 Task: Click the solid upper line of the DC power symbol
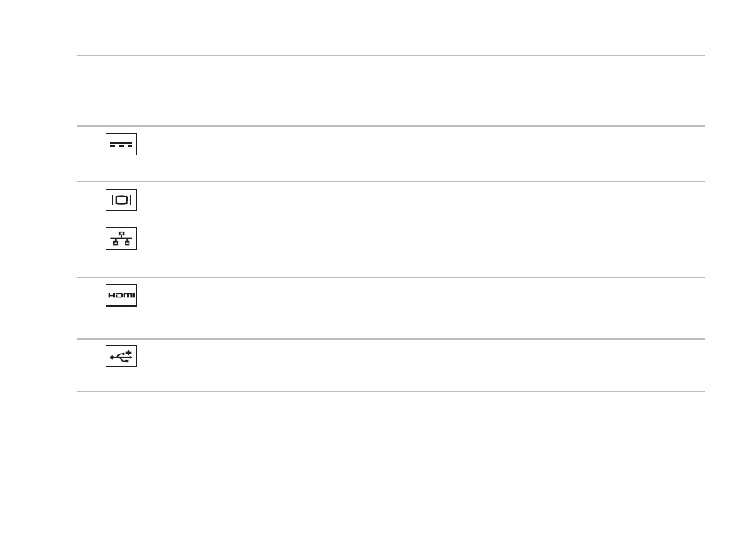(x=121, y=143)
